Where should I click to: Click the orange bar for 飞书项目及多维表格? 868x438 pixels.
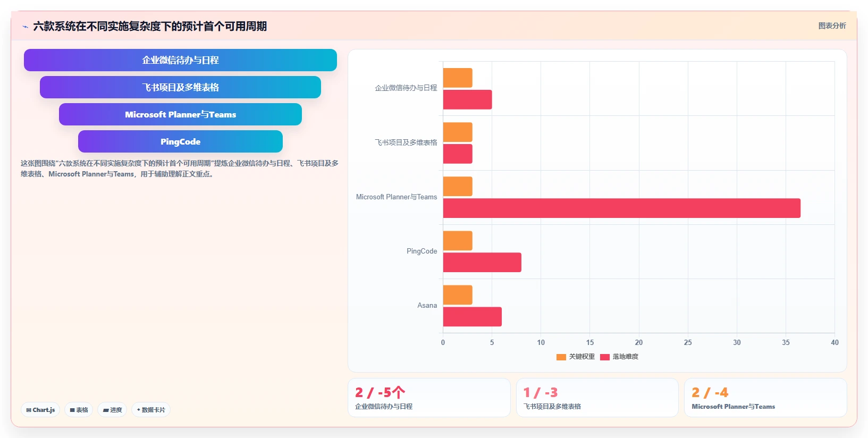458,132
